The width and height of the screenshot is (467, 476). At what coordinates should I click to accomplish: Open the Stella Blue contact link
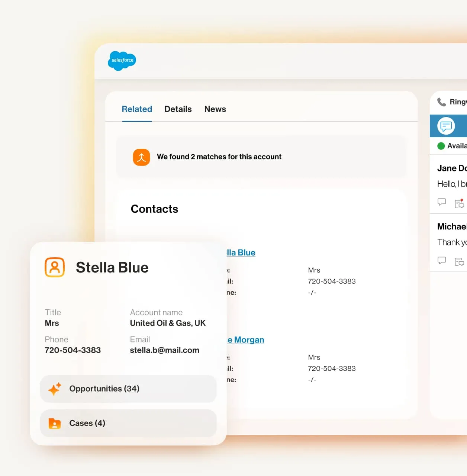point(241,253)
